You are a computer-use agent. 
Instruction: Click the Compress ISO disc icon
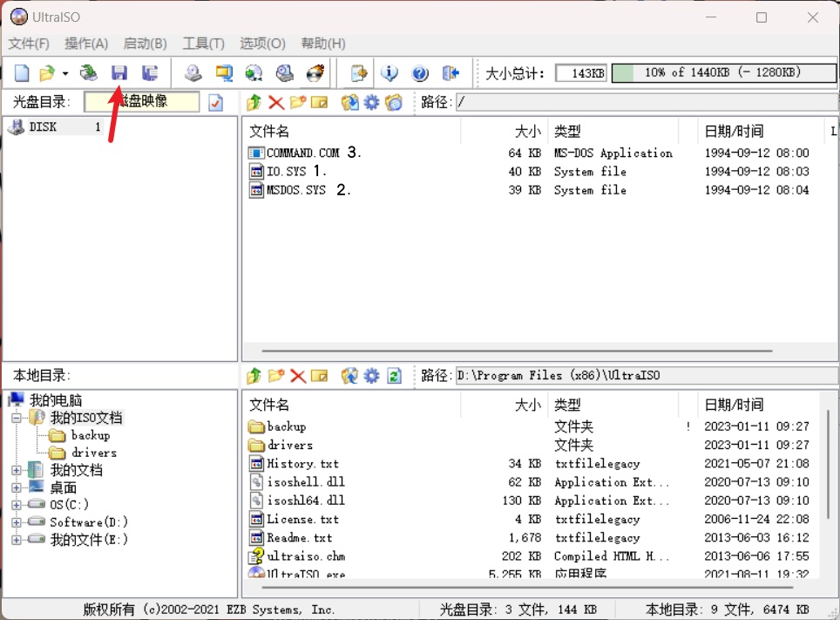click(x=254, y=73)
